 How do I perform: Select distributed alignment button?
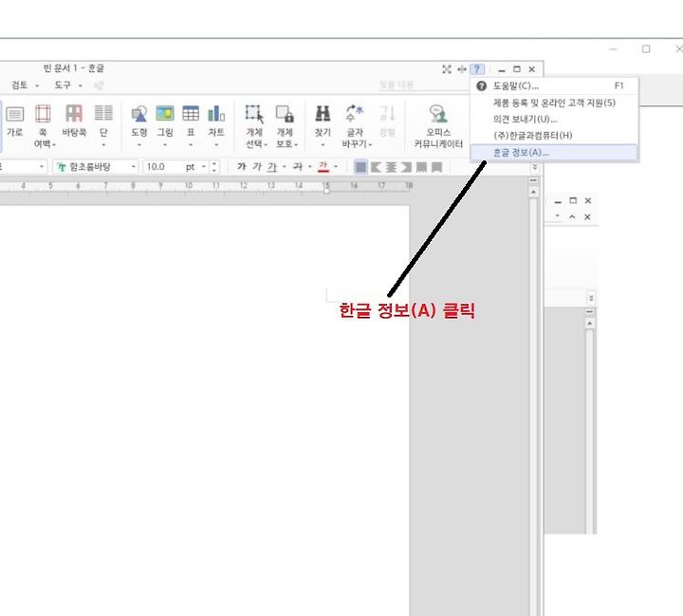tap(421, 167)
